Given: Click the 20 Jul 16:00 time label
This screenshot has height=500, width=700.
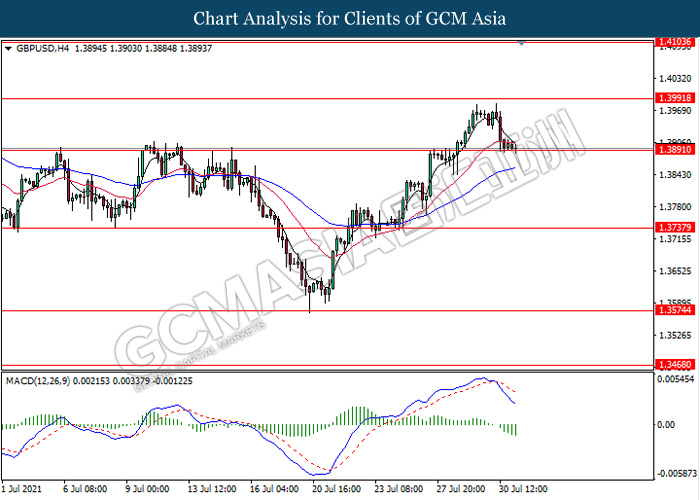Looking at the screenshot, I should tap(336, 489).
